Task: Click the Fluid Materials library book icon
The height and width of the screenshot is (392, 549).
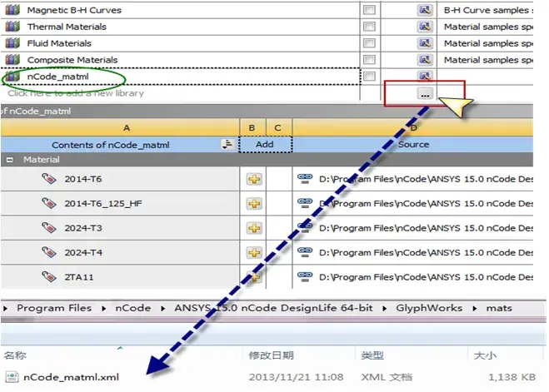Action: pyautogui.click(x=12, y=43)
